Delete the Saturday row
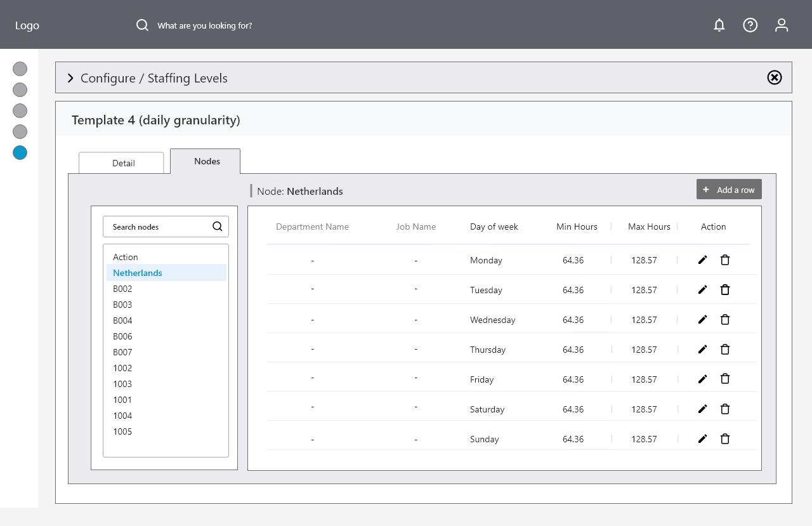The image size is (812, 526). coord(725,409)
